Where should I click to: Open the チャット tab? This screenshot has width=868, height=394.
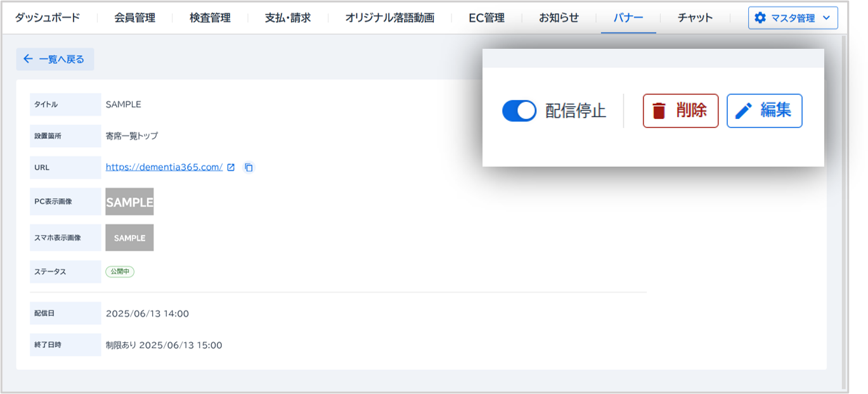[x=695, y=18]
